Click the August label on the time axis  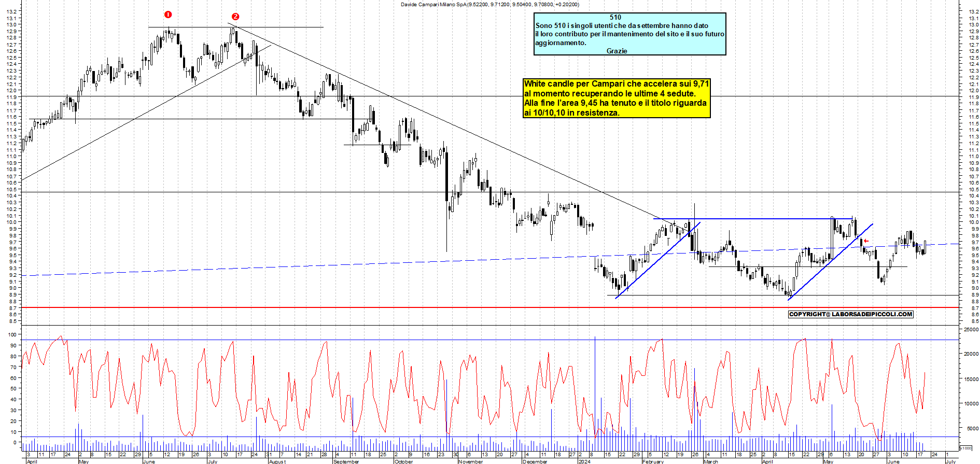277,461
